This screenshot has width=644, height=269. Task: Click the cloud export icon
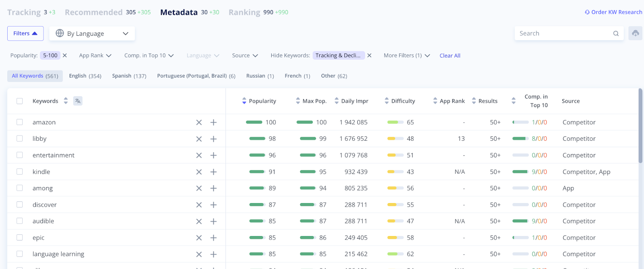[635, 33]
